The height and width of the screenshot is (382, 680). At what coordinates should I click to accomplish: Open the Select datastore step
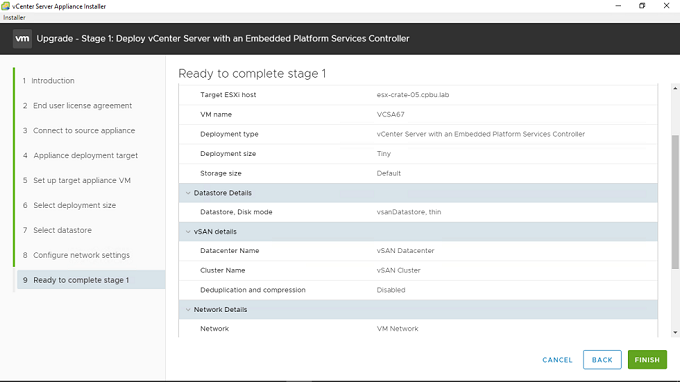pos(57,230)
